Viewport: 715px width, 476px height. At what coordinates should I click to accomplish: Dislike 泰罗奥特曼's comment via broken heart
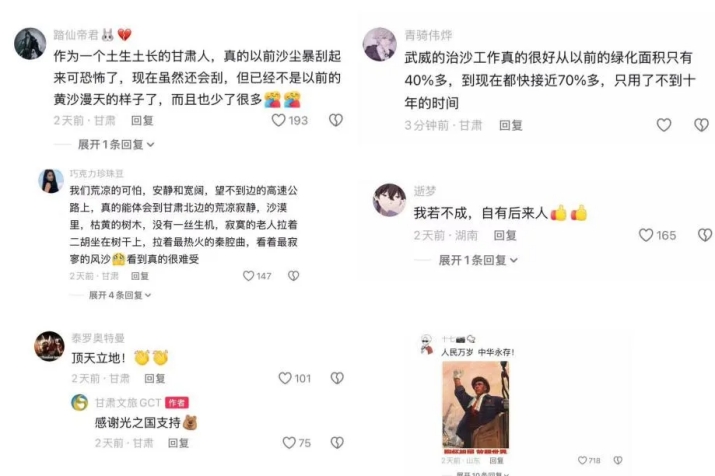(x=337, y=378)
